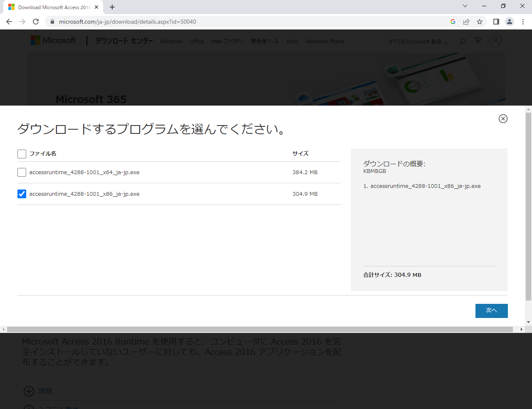Click the account sign-in icon
Image resolution: width=532 pixels, height=409 pixels.
click(x=495, y=40)
